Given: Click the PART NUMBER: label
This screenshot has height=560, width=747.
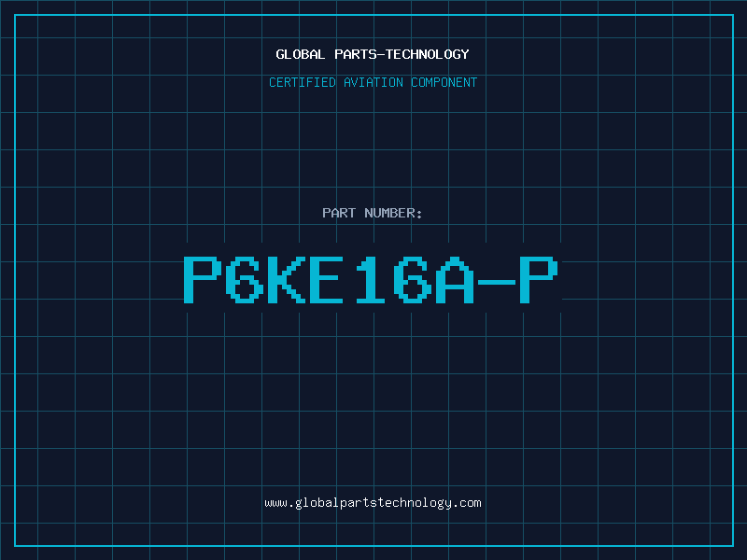Looking at the screenshot, I should [x=372, y=213].
